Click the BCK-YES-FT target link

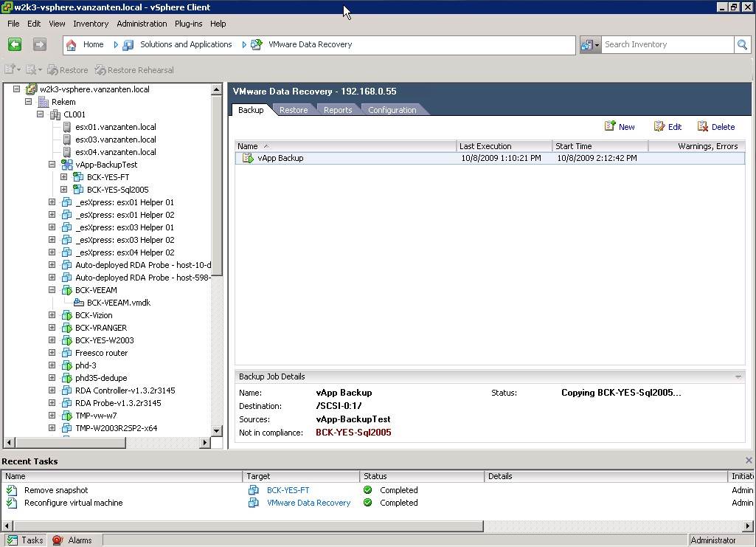[288, 490]
